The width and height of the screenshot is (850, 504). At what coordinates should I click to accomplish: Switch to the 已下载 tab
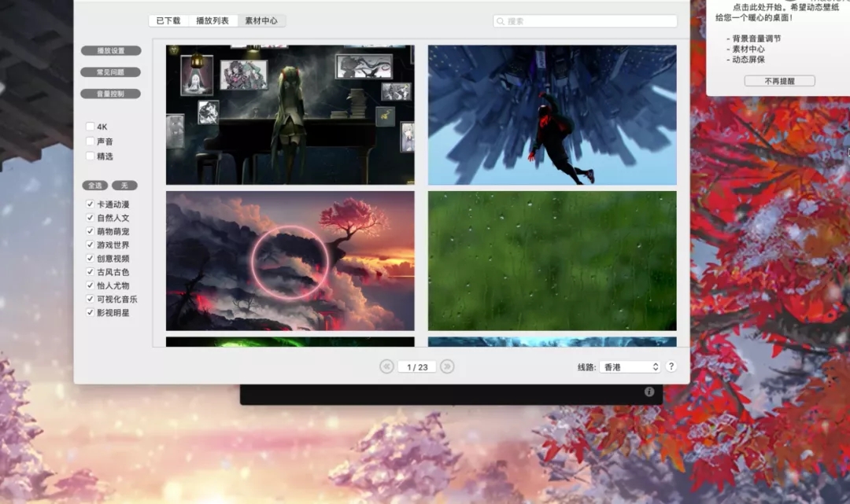coord(168,20)
